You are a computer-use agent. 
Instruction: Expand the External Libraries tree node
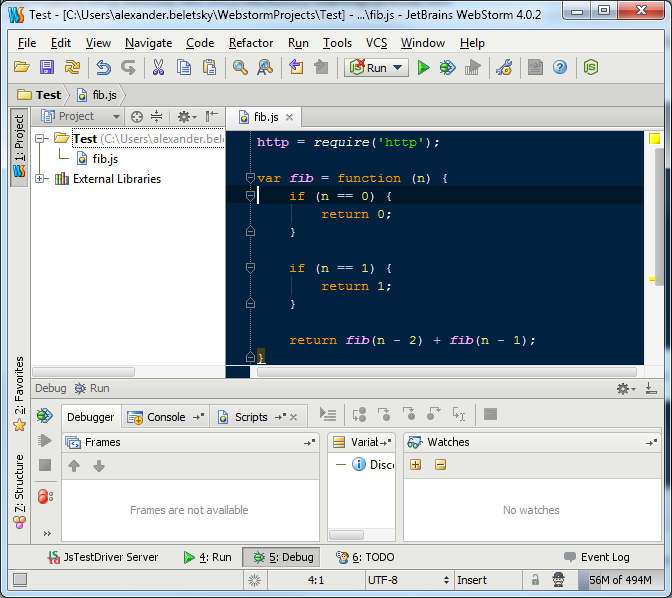pyautogui.click(x=40, y=179)
